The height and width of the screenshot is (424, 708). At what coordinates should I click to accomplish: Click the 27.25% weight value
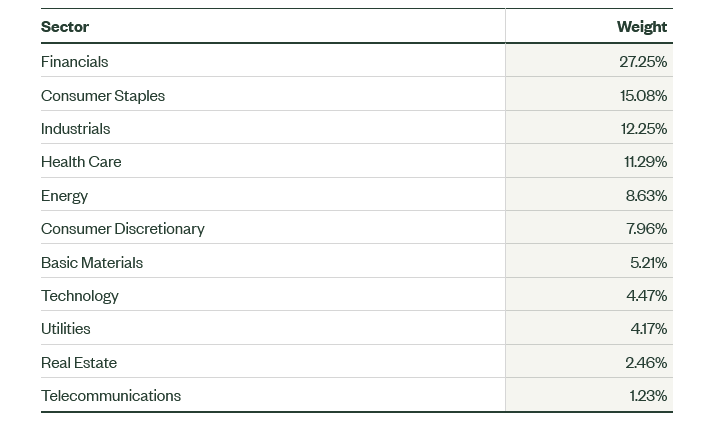pyautogui.click(x=643, y=62)
